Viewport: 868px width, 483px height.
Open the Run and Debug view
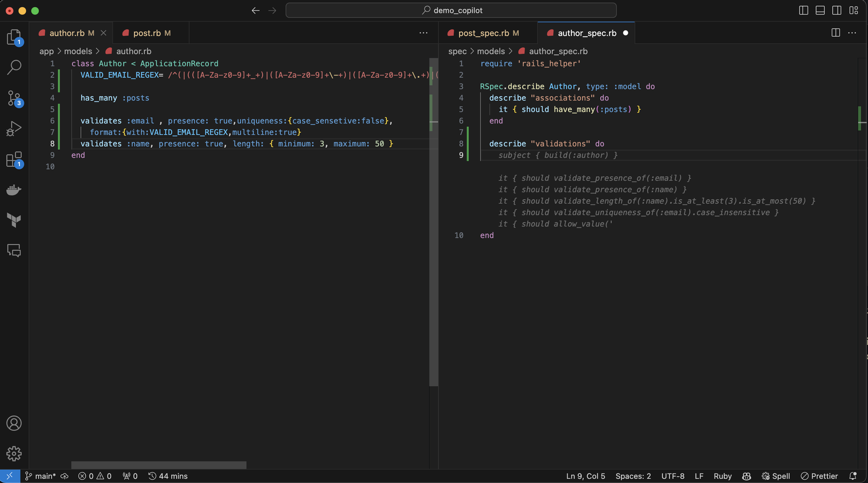click(x=14, y=129)
